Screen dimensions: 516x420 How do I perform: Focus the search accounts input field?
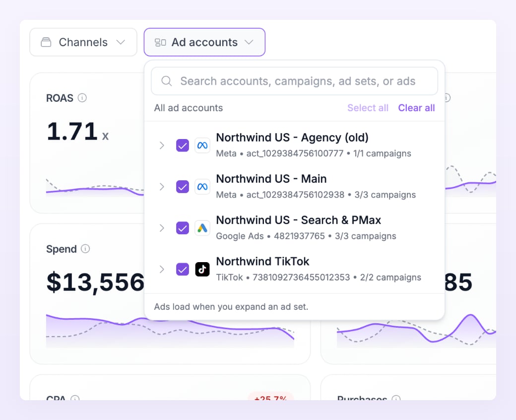pos(294,81)
